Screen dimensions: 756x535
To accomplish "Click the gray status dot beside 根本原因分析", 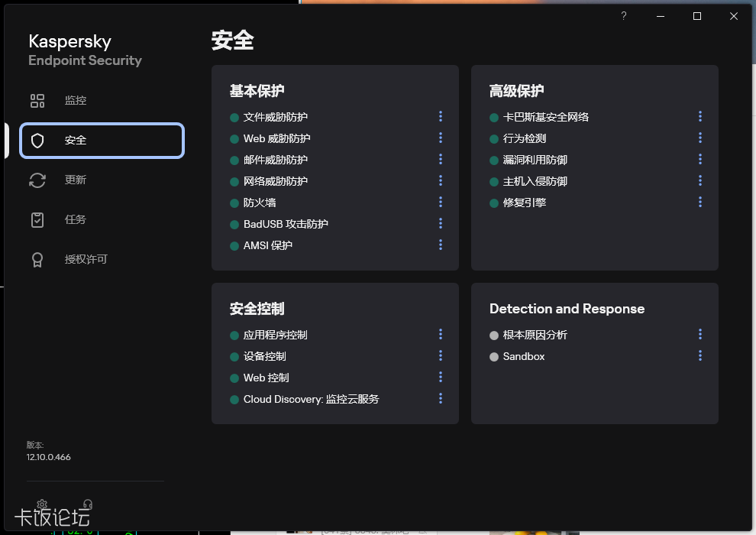I will 494,336.
